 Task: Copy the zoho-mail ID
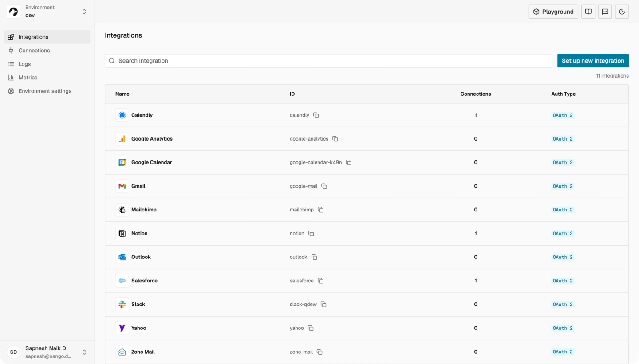pyautogui.click(x=319, y=352)
